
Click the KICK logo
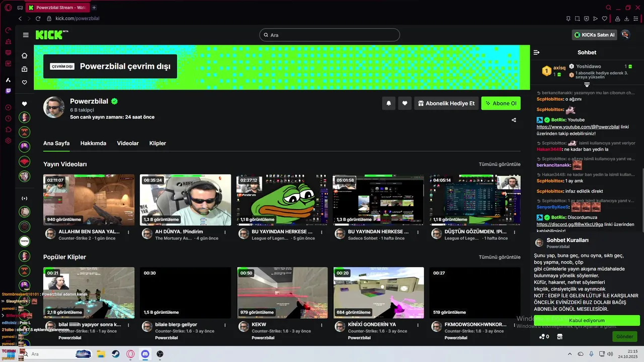click(52, 35)
